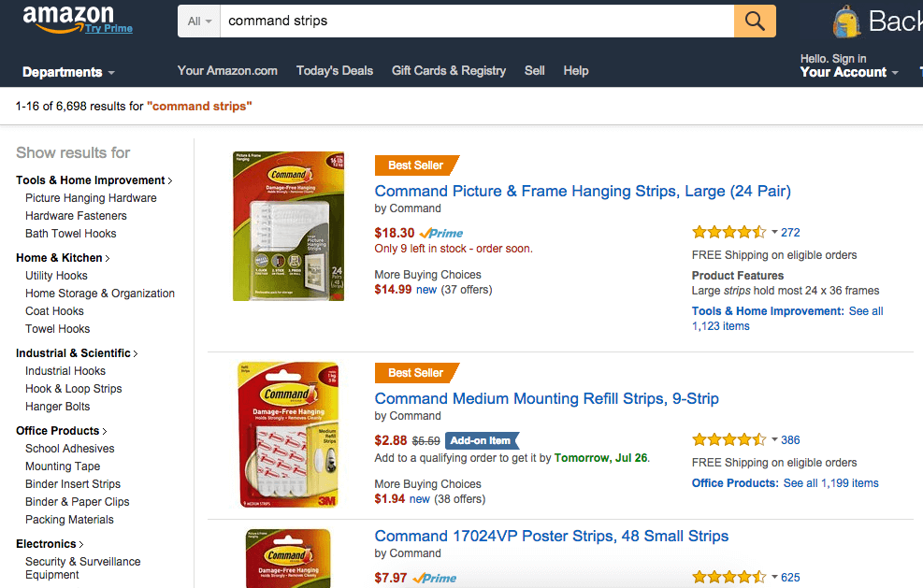Expand the Departments menu
Viewport: 923px width, 588px height.
coord(68,72)
